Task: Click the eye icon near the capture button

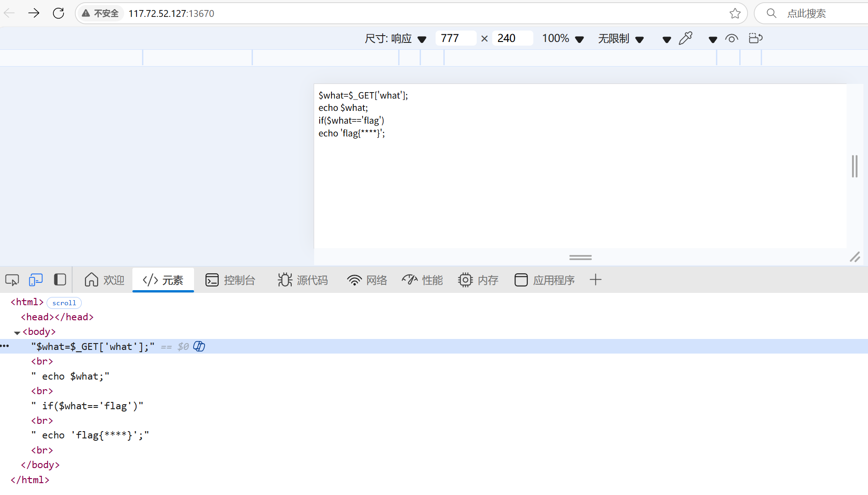Action: pyautogui.click(x=732, y=39)
